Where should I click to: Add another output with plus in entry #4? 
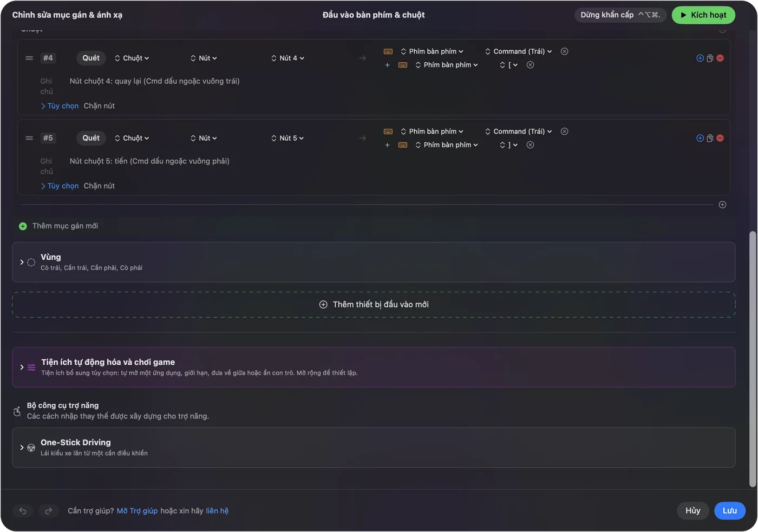(x=387, y=65)
